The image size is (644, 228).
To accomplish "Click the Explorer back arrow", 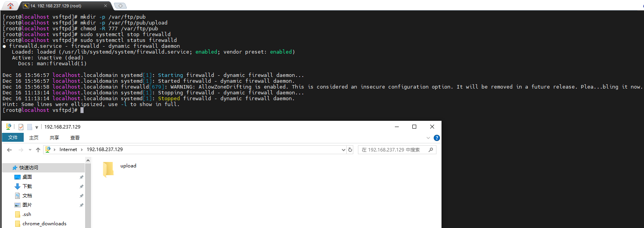I will (x=9, y=150).
